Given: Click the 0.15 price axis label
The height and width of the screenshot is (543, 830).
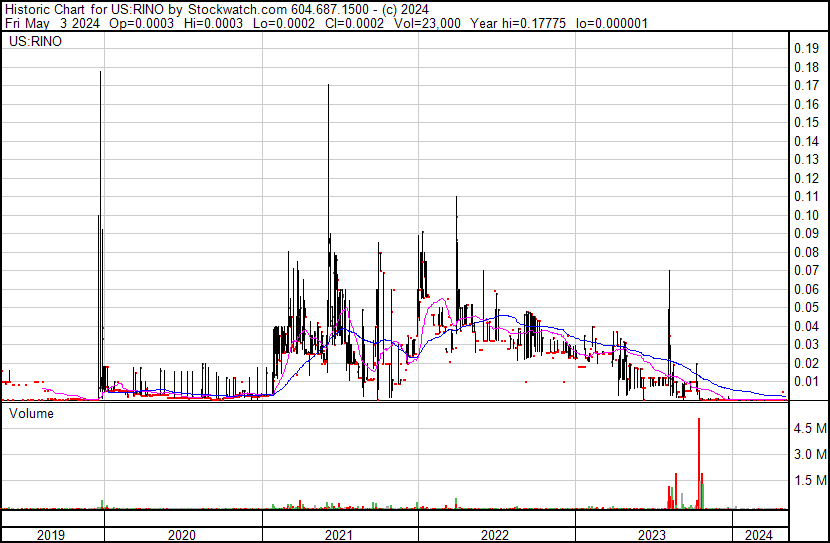Looking at the screenshot, I should [x=806, y=122].
